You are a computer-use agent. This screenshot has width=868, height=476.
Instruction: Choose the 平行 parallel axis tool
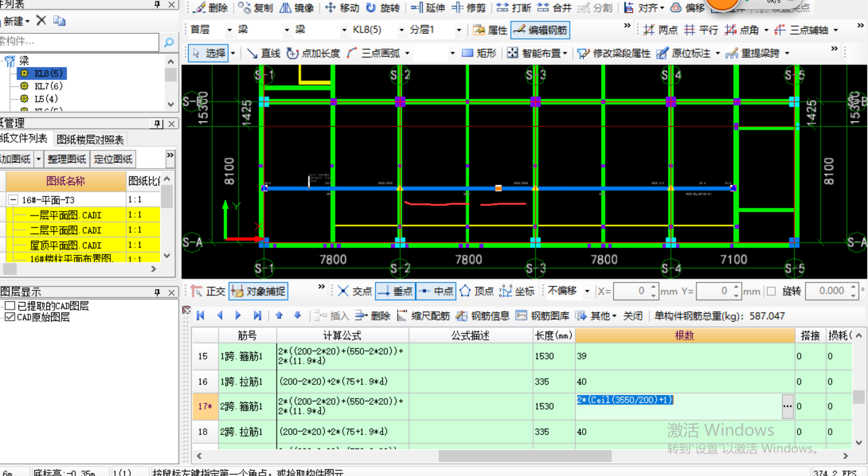[701, 30]
